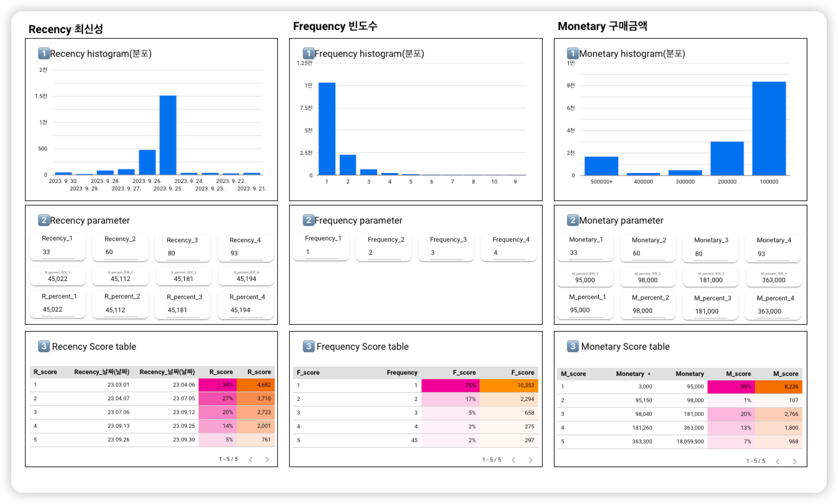Go to previous page in Recency Score table
Image resolution: width=838 pixels, height=504 pixels.
250,460
